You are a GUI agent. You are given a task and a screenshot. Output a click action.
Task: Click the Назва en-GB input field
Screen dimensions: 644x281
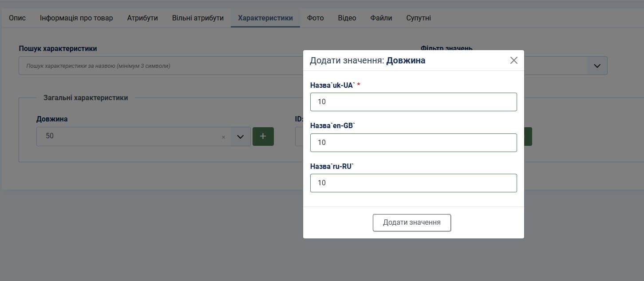(x=413, y=143)
